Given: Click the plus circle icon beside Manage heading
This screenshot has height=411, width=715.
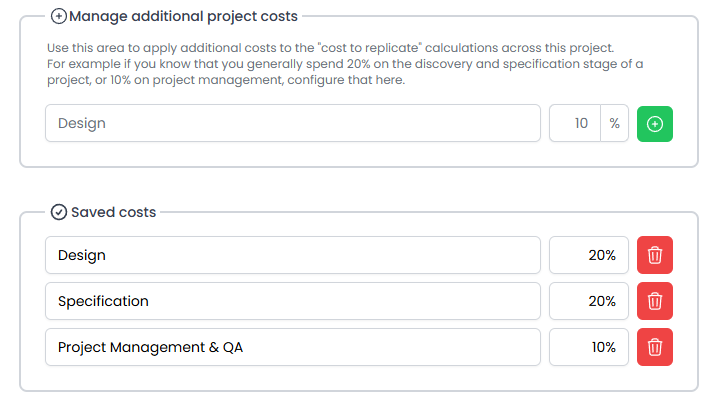Looking at the screenshot, I should pos(58,16).
